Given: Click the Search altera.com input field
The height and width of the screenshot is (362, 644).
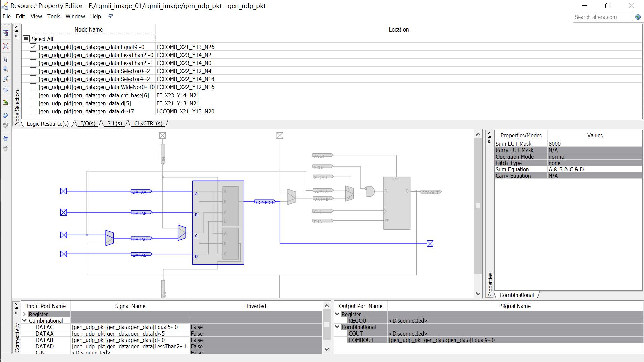Looking at the screenshot, I should (x=603, y=17).
